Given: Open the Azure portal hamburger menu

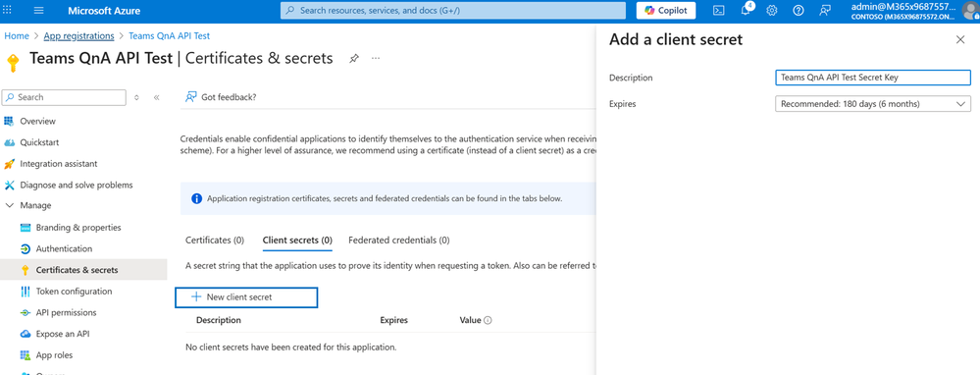Looking at the screenshot, I should [x=39, y=11].
